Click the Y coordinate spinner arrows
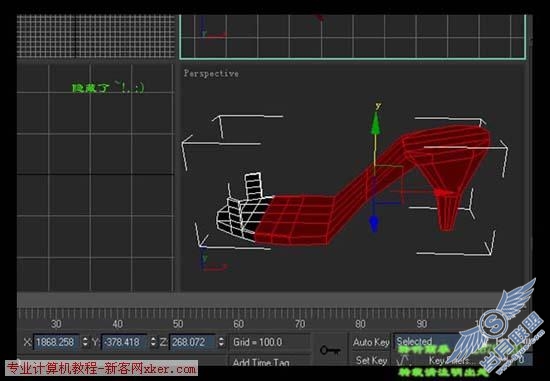 tap(153, 342)
